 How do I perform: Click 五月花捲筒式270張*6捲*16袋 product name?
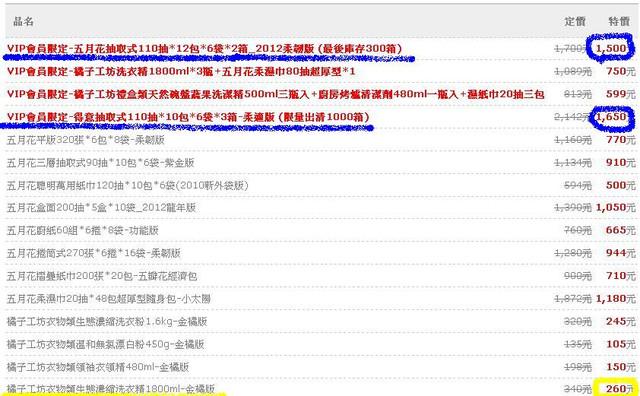click(x=93, y=254)
